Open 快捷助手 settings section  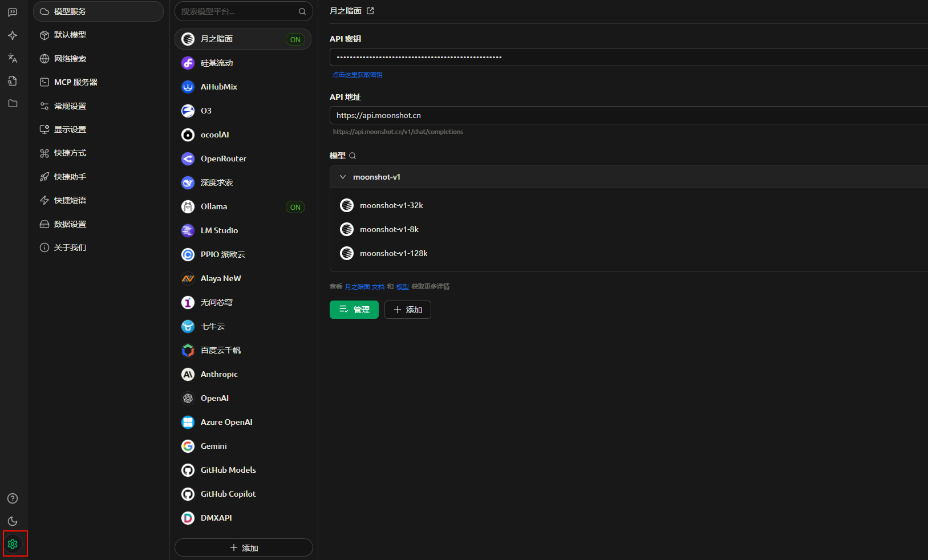[x=98, y=177]
